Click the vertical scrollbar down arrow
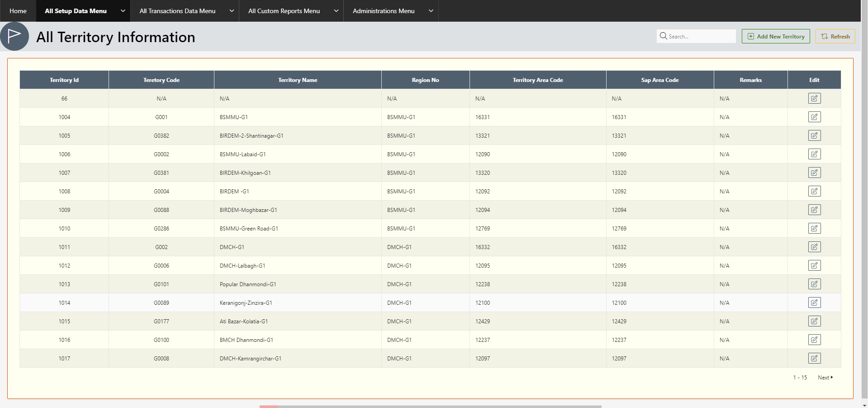The height and width of the screenshot is (408, 868). point(864,405)
